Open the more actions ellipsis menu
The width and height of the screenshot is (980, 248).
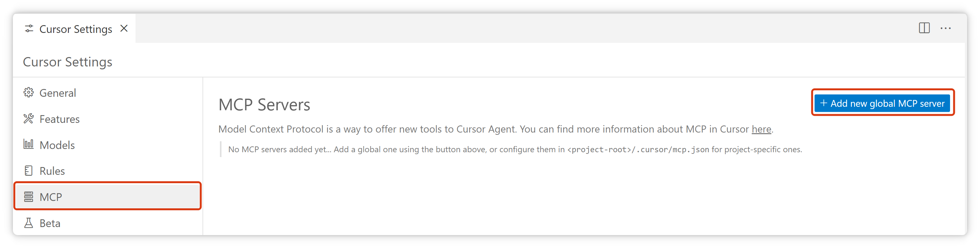pyautogui.click(x=945, y=28)
